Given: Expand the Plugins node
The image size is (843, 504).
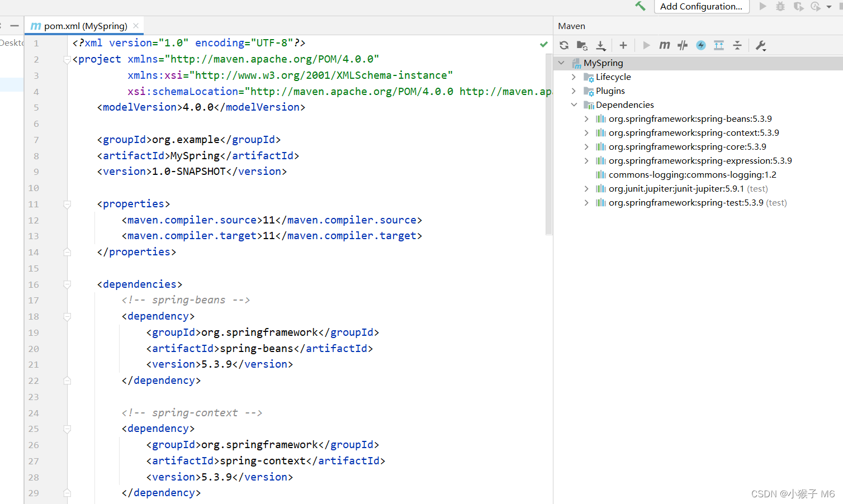Looking at the screenshot, I should [x=574, y=91].
